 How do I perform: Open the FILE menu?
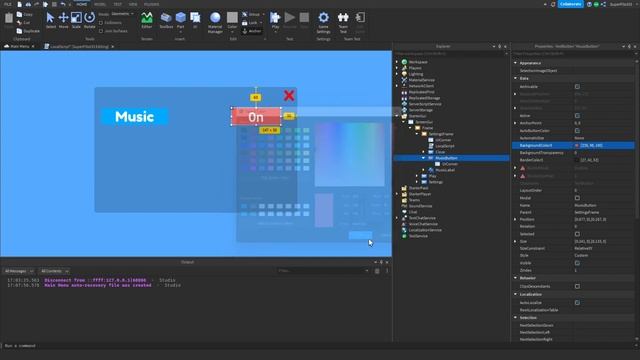[8, 4]
